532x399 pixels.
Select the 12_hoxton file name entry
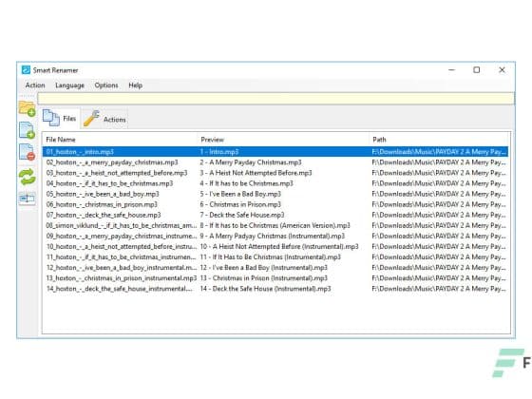point(122,267)
